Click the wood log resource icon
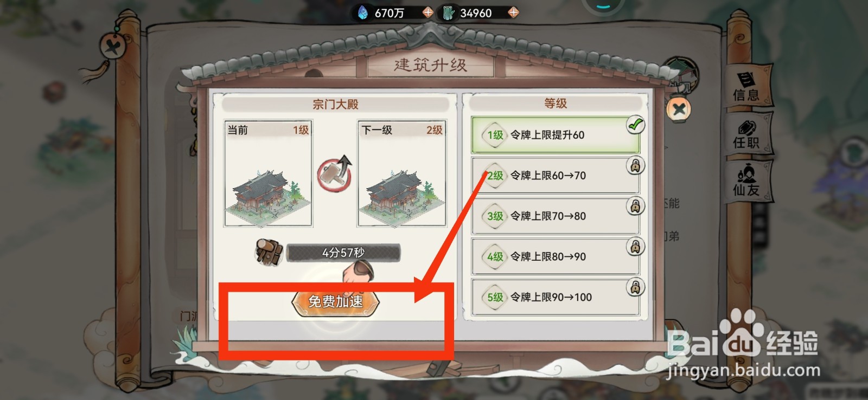868x400 pixels. point(269,252)
